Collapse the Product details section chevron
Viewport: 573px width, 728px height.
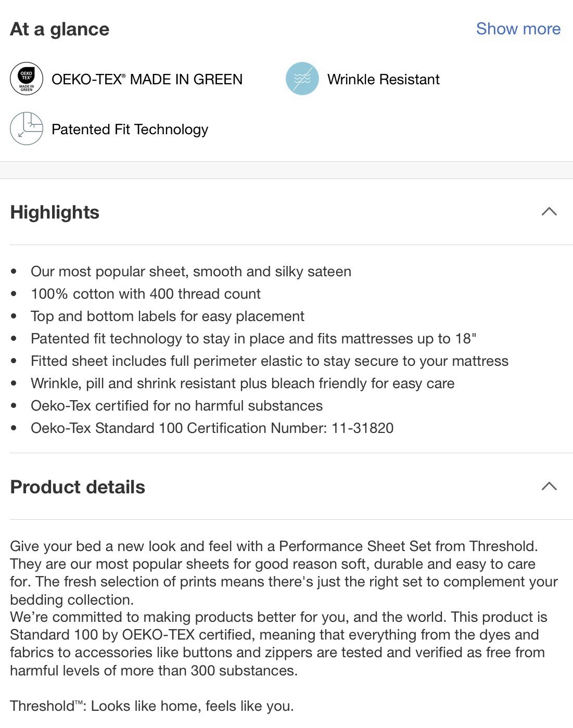[x=549, y=487]
